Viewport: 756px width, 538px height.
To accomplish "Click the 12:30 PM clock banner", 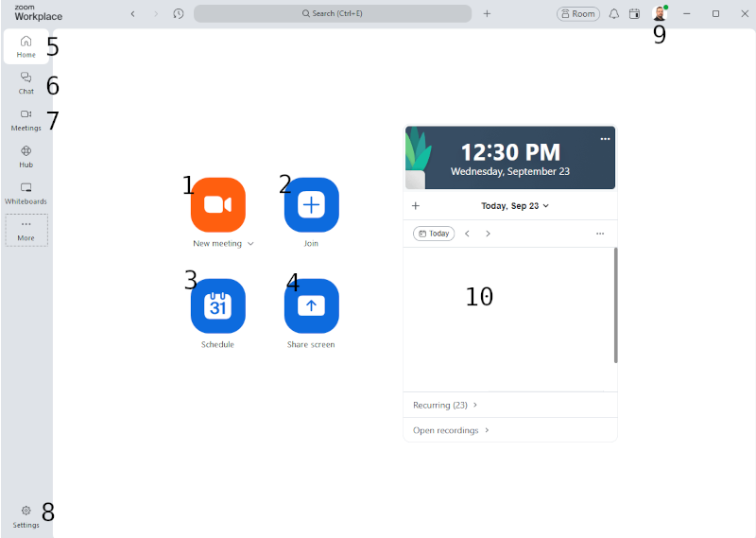I will point(510,158).
